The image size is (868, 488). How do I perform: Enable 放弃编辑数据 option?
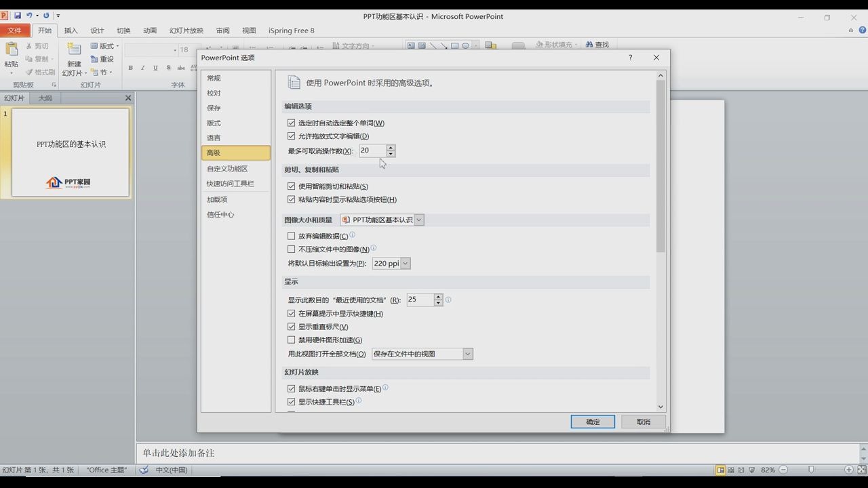[292, 235]
